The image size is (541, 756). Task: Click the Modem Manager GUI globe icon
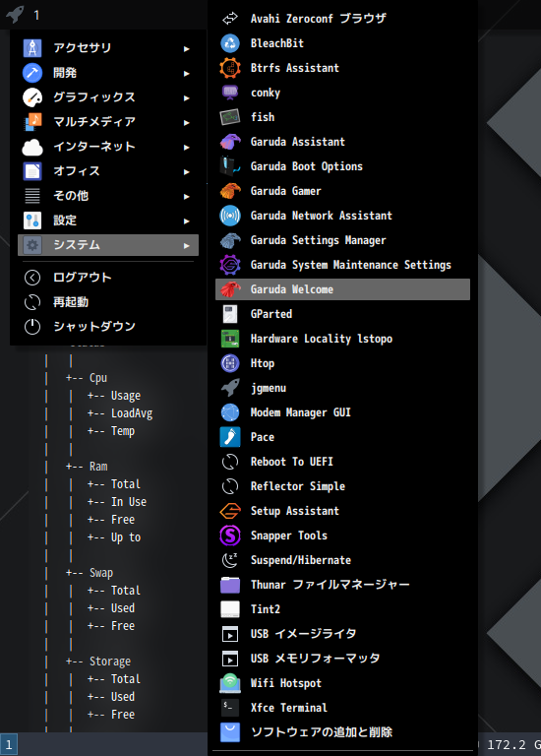(x=230, y=411)
